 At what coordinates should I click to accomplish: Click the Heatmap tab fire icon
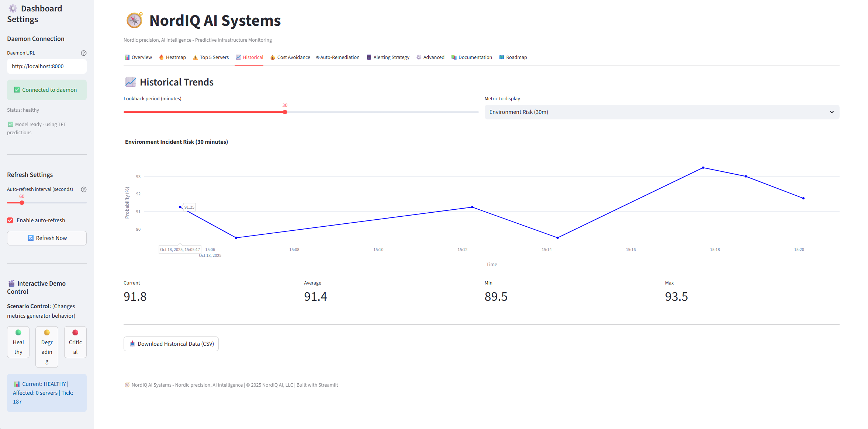coord(161,57)
